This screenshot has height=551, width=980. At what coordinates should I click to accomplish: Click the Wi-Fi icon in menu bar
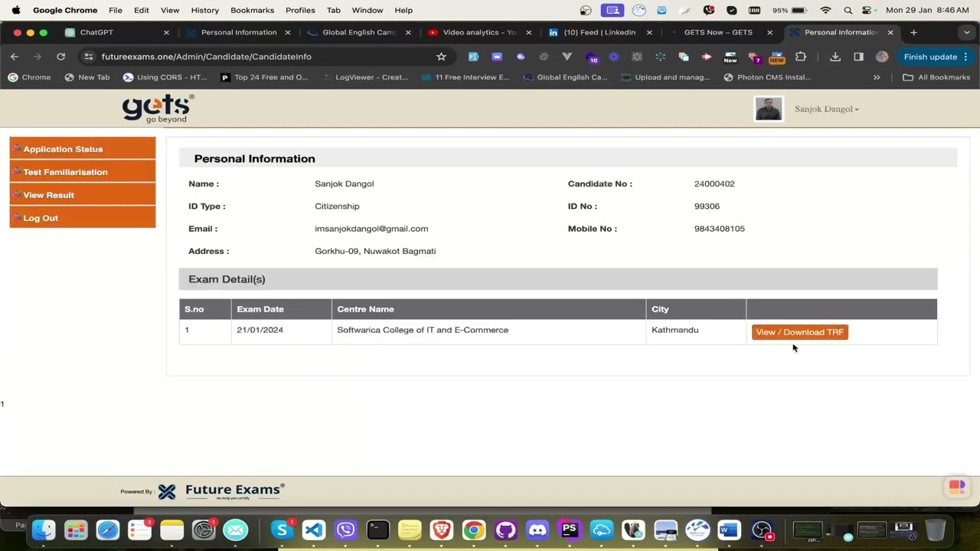(x=825, y=10)
